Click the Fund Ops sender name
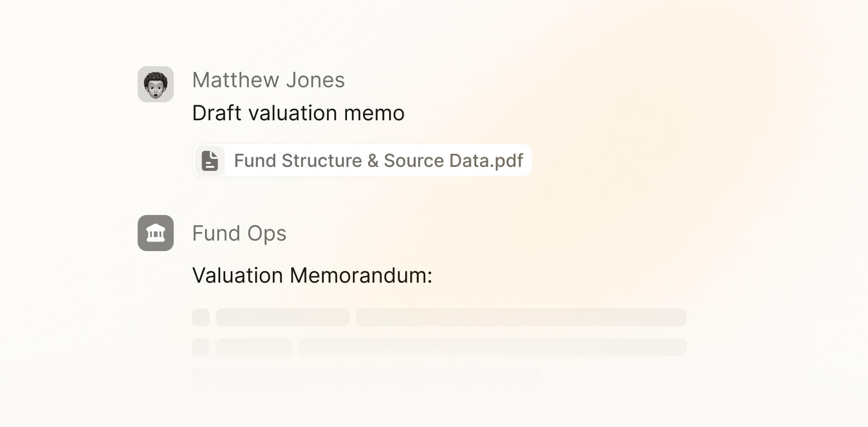Image resolution: width=868 pixels, height=427 pixels. (239, 234)
